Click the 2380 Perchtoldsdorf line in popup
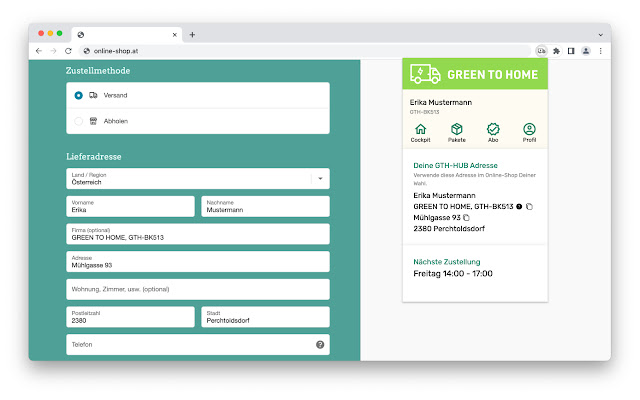 pos(449,229)
